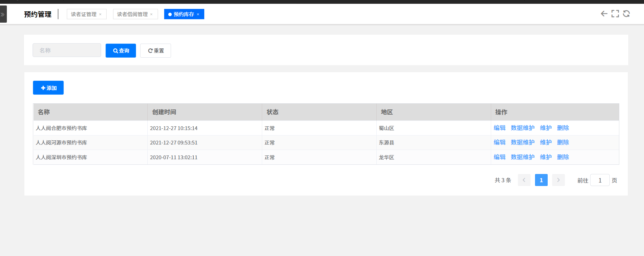Expand the collapsed left sidebar
Viewport: 644px width, 256px height.
click(x=3, y=14)
